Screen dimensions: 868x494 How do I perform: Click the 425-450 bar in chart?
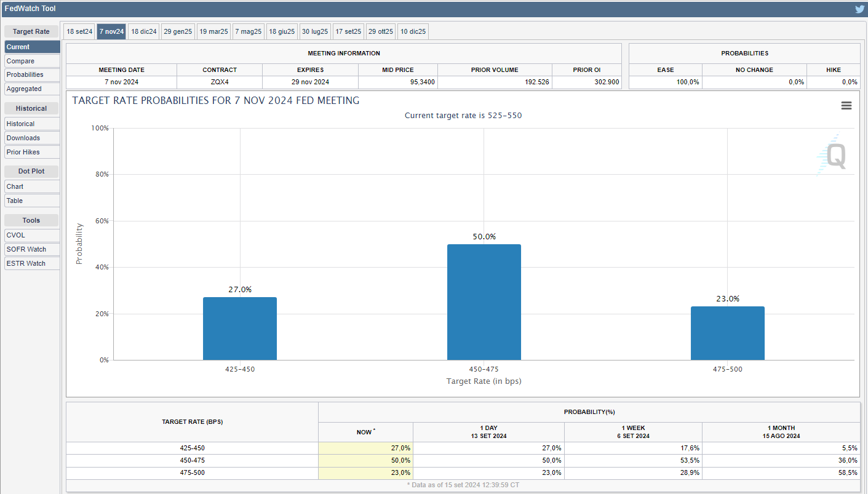click(240, 329)
